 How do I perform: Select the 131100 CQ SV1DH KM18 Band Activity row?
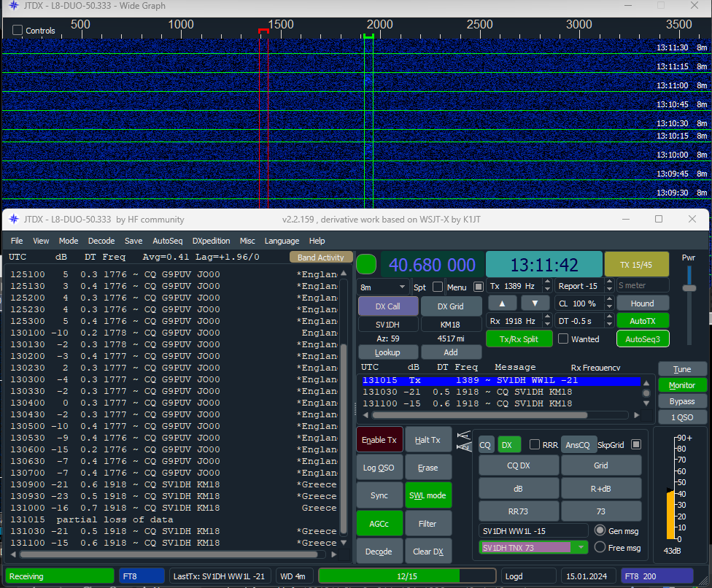tap(174, 543)
